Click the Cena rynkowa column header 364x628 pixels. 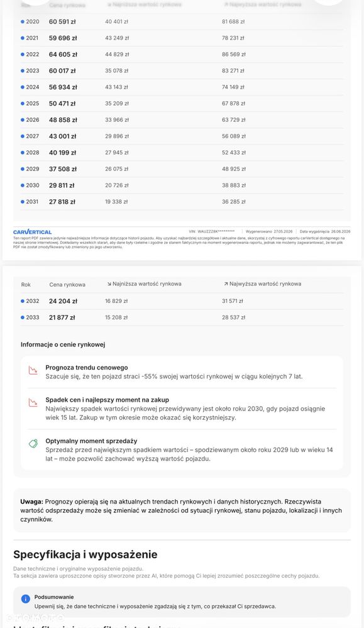(67, 285)
